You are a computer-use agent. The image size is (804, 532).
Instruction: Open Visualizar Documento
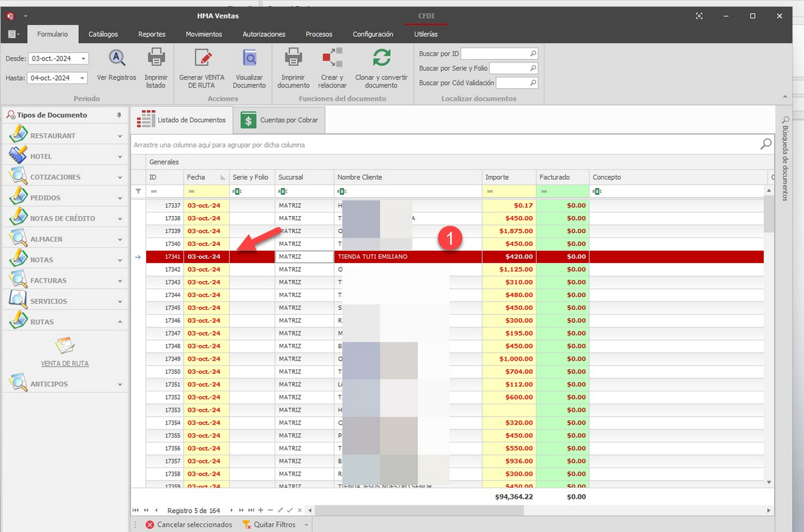249,68
